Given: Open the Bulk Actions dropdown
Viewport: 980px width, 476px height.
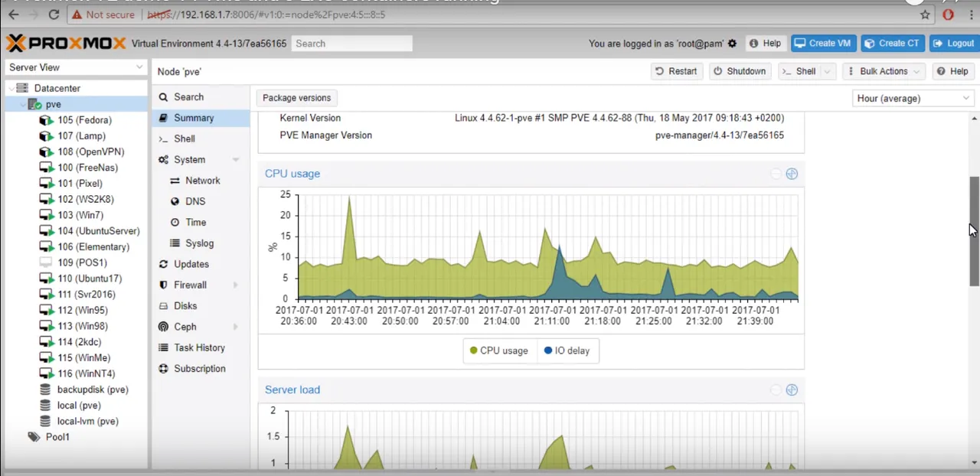Looking at the screenshot, I should coord(884,71).
